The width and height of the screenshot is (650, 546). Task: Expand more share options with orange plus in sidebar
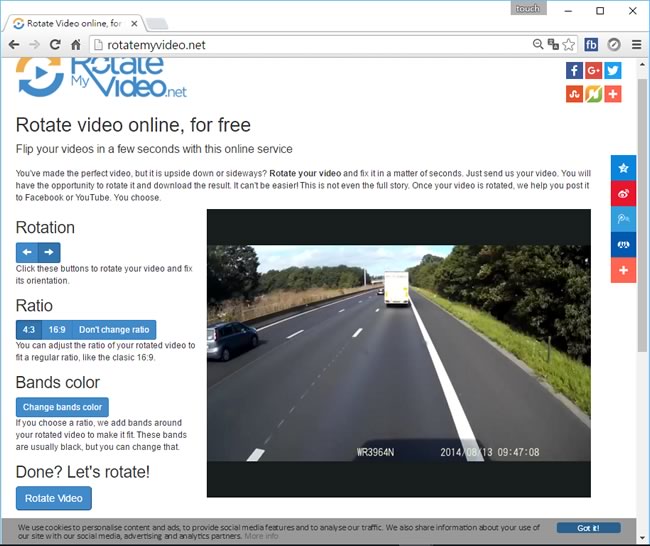tap(623, 271)
